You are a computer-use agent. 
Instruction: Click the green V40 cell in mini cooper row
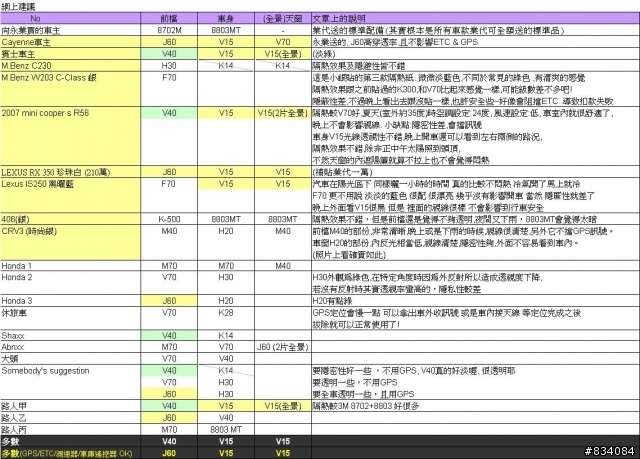point(169,113)
